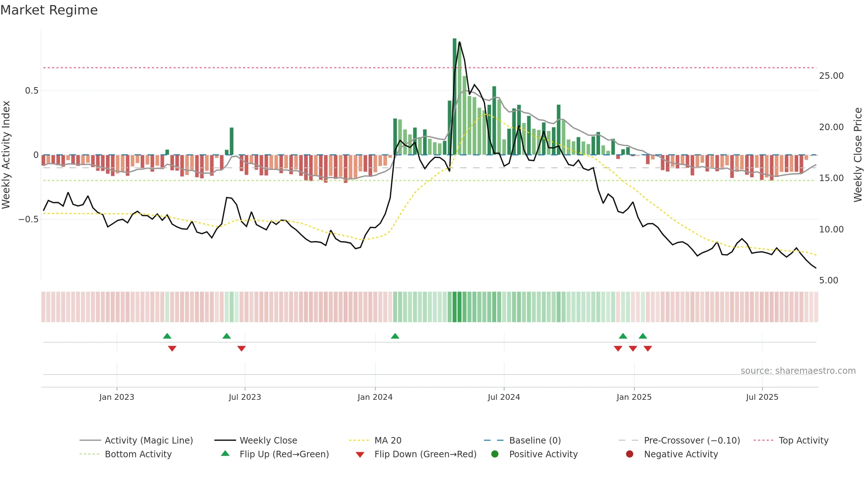Click 5.00 price axis tick label
868x488 pixels.
click(x=829, y=281)
